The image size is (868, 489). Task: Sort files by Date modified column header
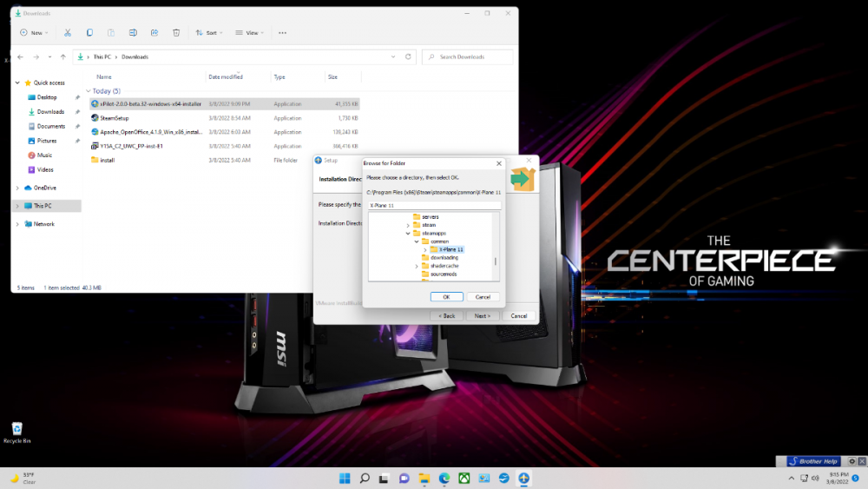click(226, 77)
